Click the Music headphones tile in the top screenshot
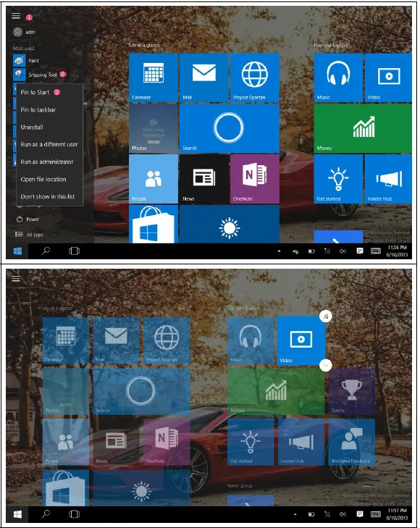The image size is (420, 528). 338,77
